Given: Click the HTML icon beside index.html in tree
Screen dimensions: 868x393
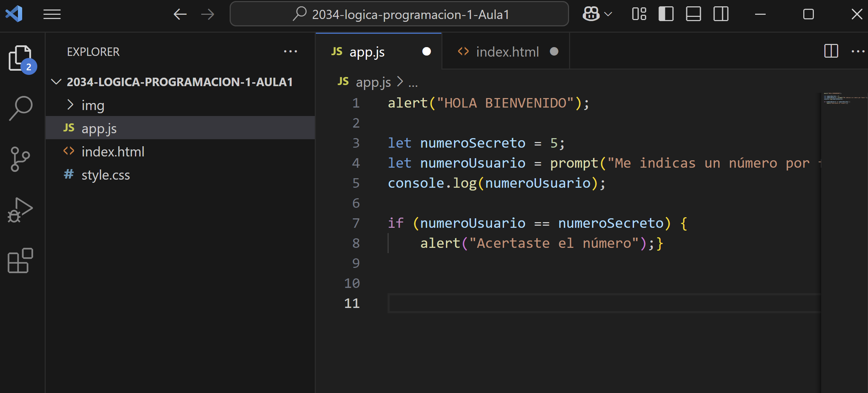Looking at the screenshot, I should (x=69, y=151).
